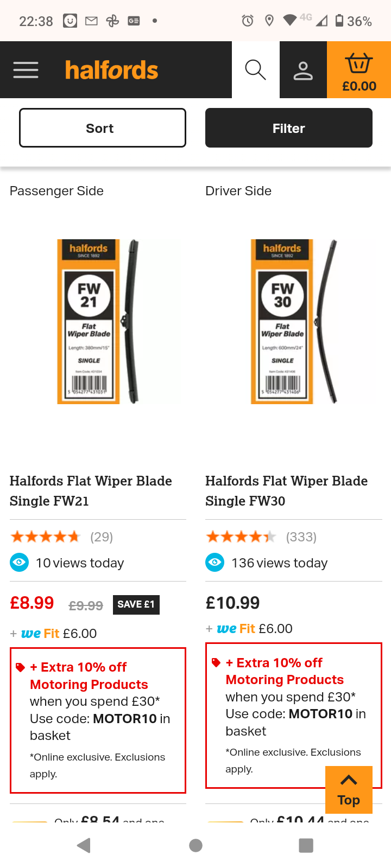
Task: Open Halfords Flat Wiper Blade Single FW21 link
Action: (x=91, y=491)
